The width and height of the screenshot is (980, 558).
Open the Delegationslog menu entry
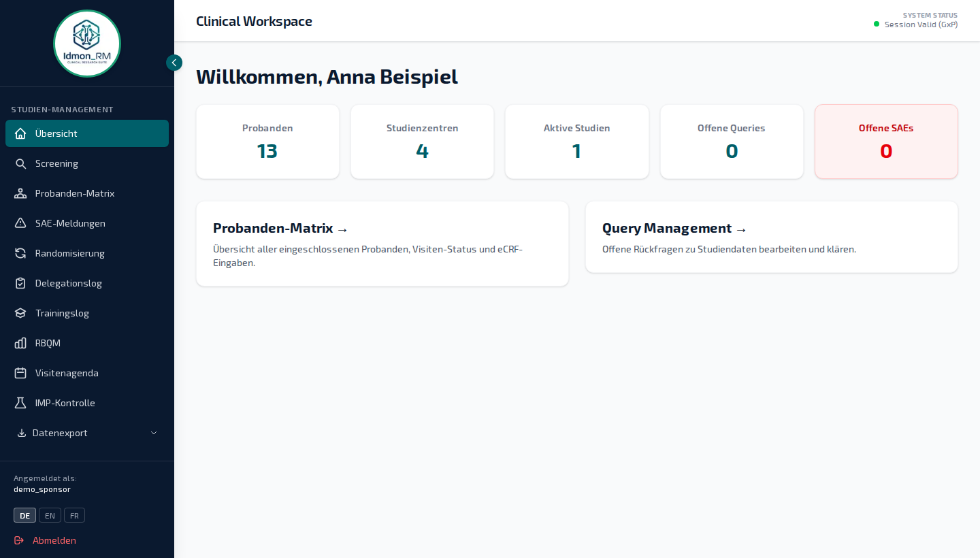(x=87, y=283)
